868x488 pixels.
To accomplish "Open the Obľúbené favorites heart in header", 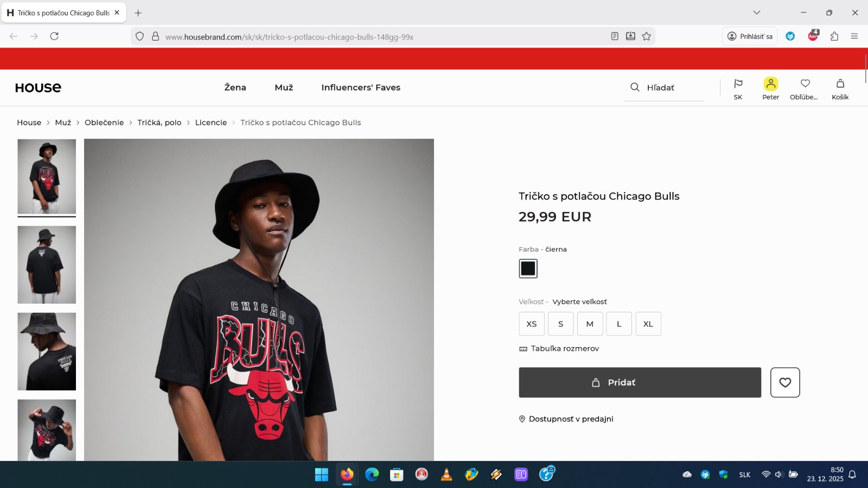I will click(x=805, y=84).
